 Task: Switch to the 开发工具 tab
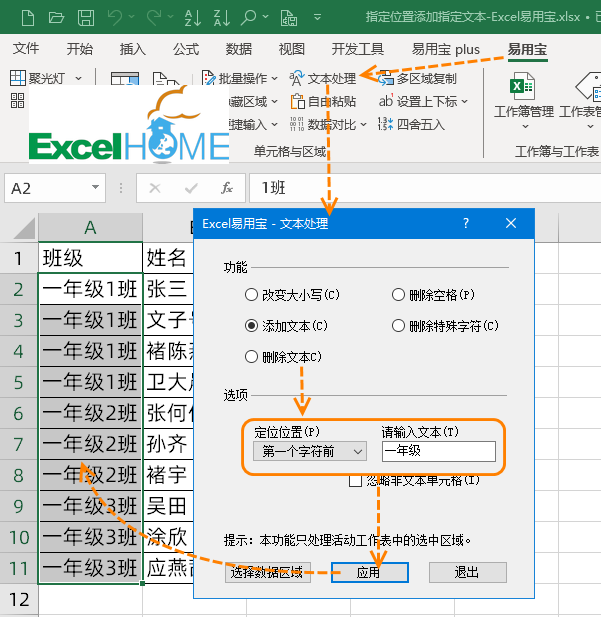click(357, 49)
